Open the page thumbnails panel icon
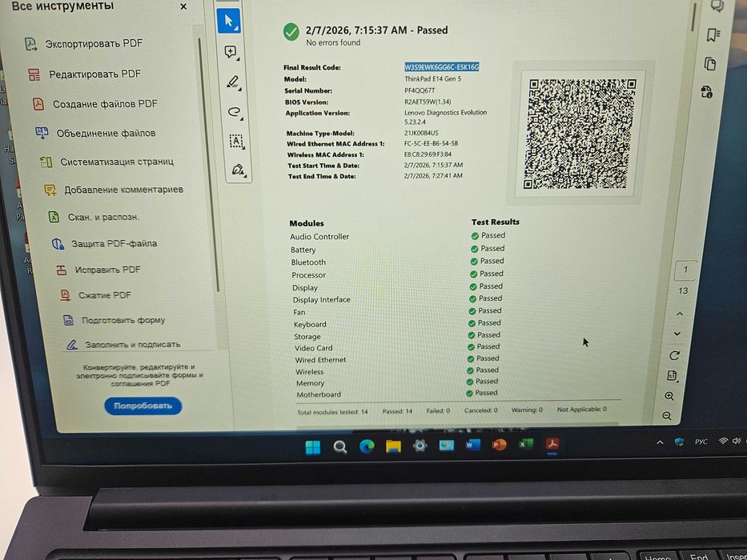 pyautogui.click(x=710, y=64)
